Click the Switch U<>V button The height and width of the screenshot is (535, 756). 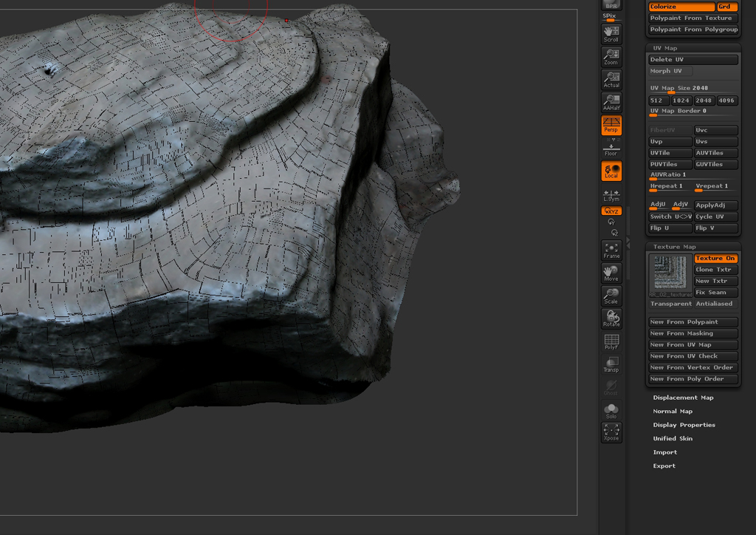coord(670,217)
